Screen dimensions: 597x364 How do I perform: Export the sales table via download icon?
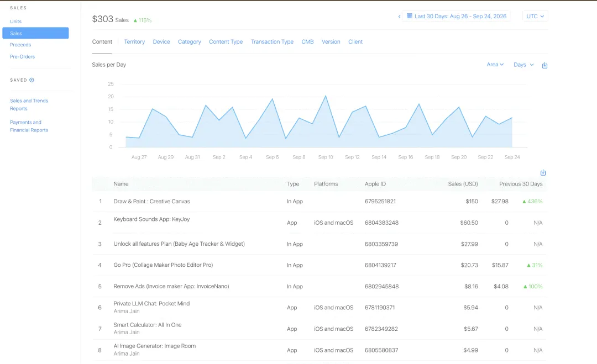[x=543, y=172]
